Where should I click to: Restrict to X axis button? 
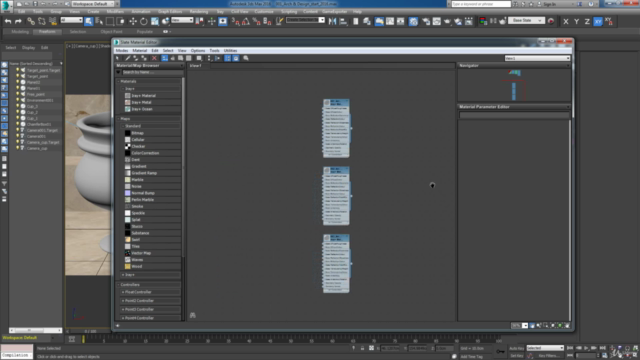[x=566, y=22]
